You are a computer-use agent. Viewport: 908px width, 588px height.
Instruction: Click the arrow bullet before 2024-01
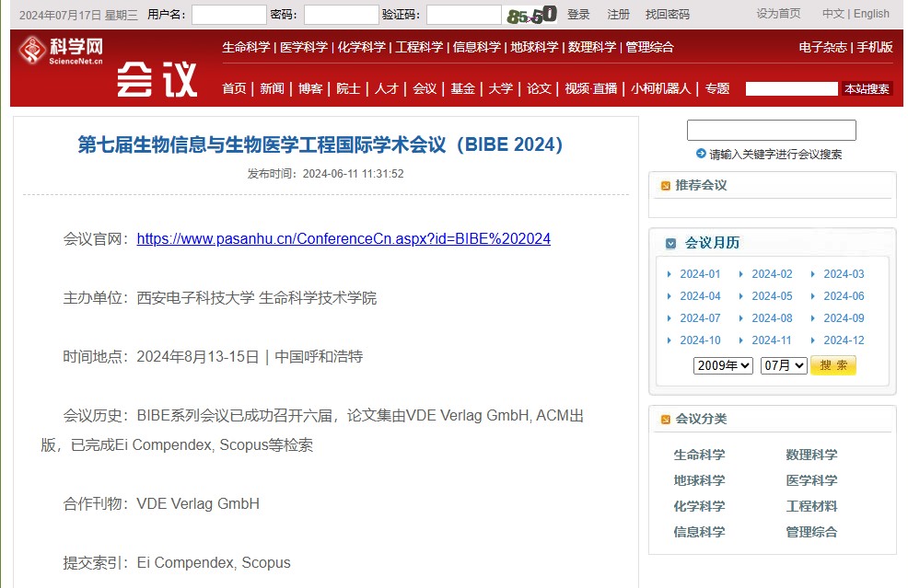click(669, 274)
